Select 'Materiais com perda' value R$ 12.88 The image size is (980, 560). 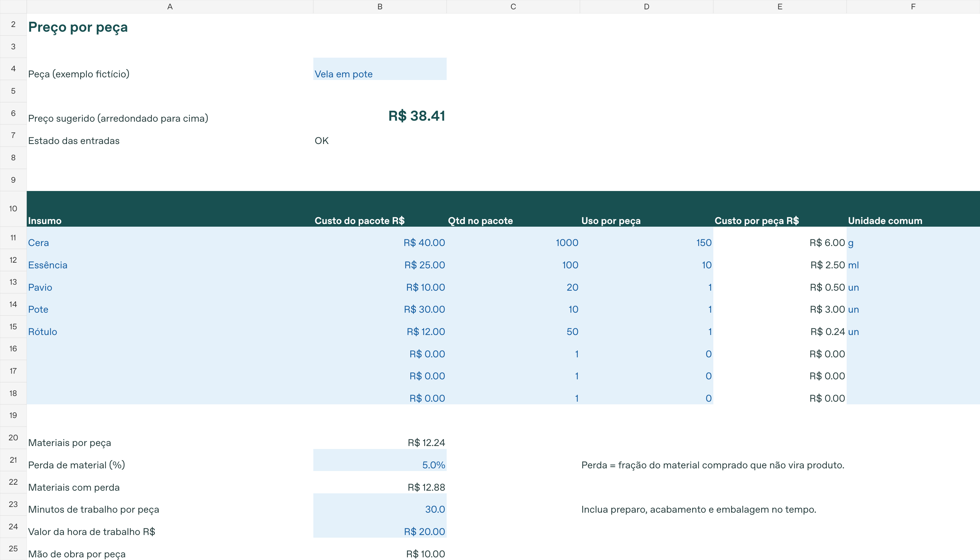pyautogui.click(x=380, y=482)
